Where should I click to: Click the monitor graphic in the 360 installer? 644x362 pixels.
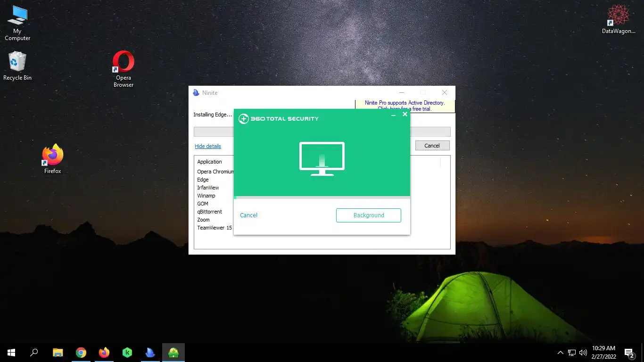pos(322,159)
